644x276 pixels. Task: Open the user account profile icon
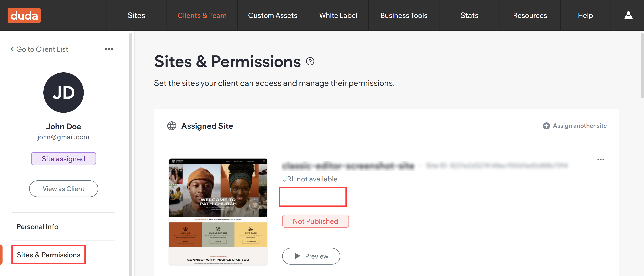(x=628, y=15)
